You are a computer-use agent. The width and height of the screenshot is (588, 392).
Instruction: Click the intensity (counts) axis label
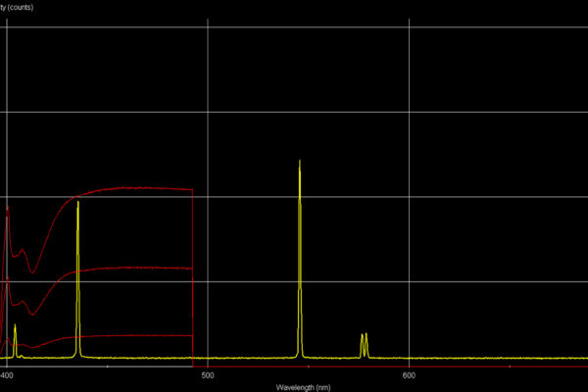pos(17,8)
